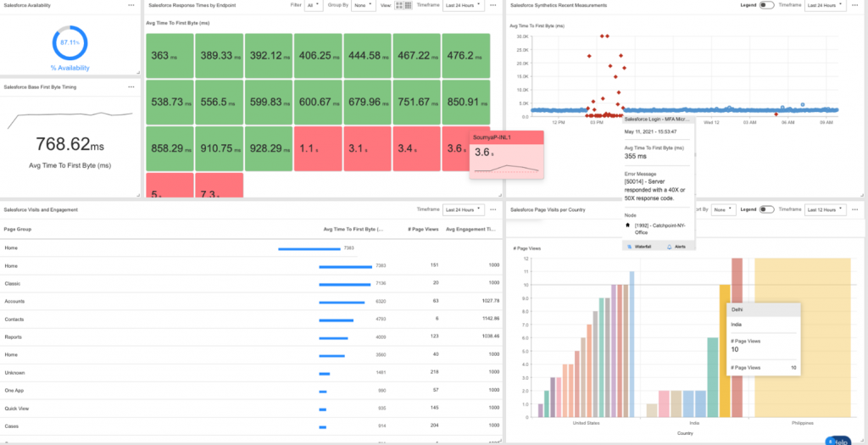The height and width of the screenshot is (445, 868).
Task: Switch endpoint view to compact grid
Action: tap(408, 5)
